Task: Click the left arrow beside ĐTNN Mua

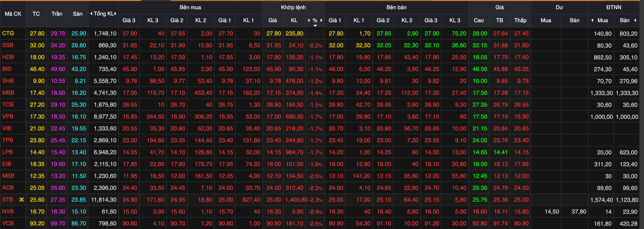Action: point(592,20)
